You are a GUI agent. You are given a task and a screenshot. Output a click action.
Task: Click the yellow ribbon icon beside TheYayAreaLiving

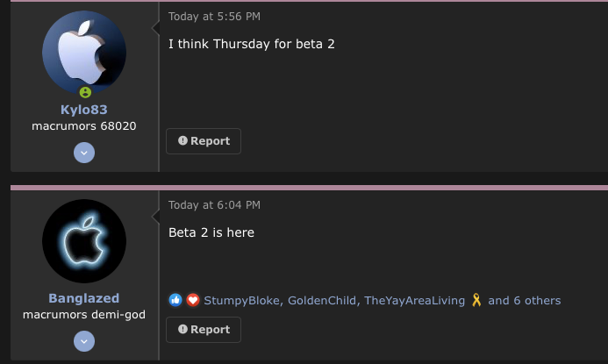click(x=476, y=300)
